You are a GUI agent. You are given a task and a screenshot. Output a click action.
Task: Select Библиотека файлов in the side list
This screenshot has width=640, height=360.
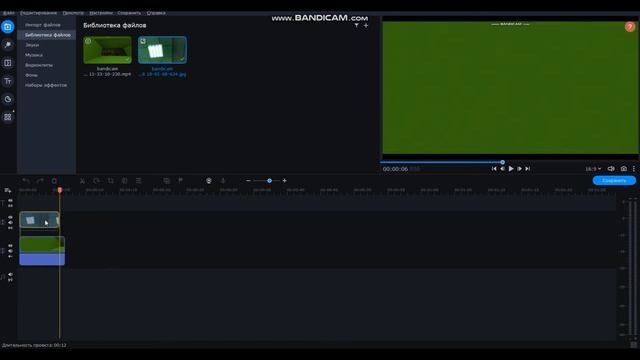click(x=47, y=35)
